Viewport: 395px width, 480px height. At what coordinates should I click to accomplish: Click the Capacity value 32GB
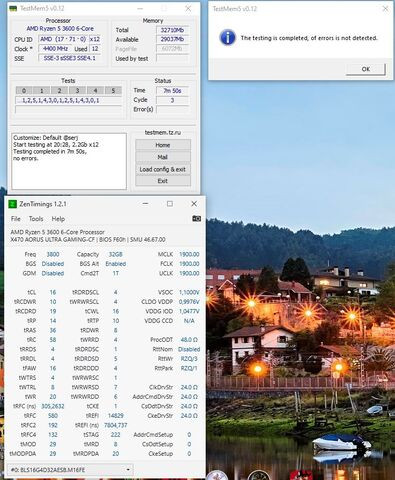[116, 254]
